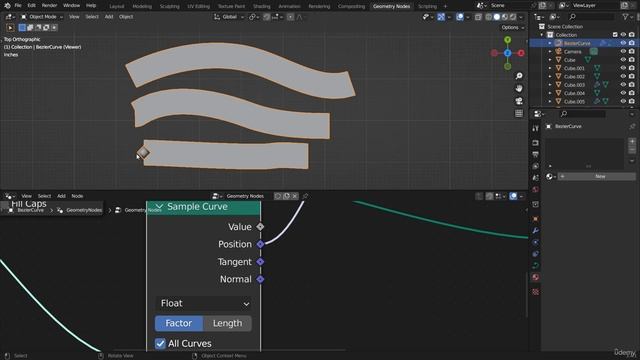Open the Edit menu

point(31,6)
